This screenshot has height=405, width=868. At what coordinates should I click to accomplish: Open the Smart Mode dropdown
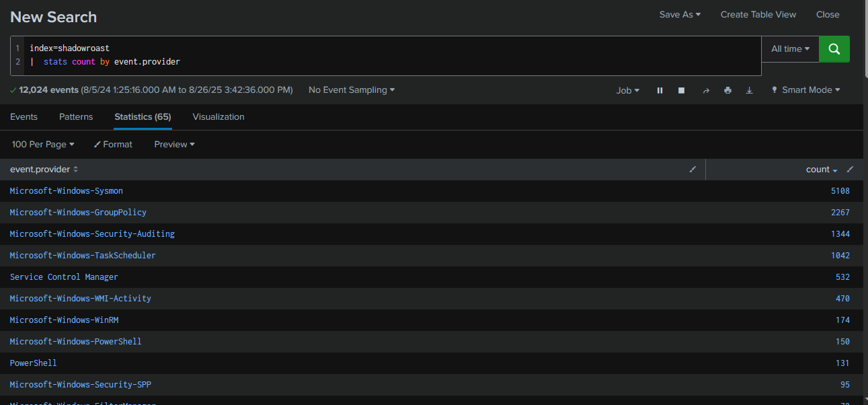[805, 90]
